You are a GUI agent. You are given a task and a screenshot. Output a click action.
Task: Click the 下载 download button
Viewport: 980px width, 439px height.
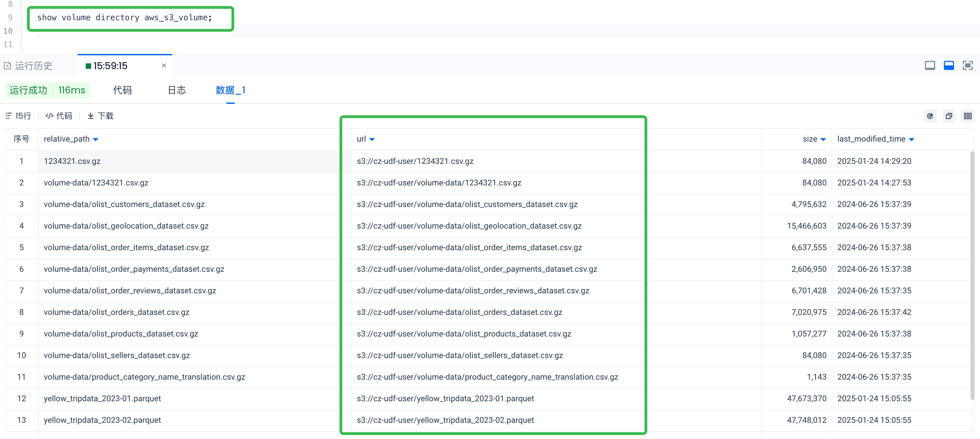(x=101, y=116)
